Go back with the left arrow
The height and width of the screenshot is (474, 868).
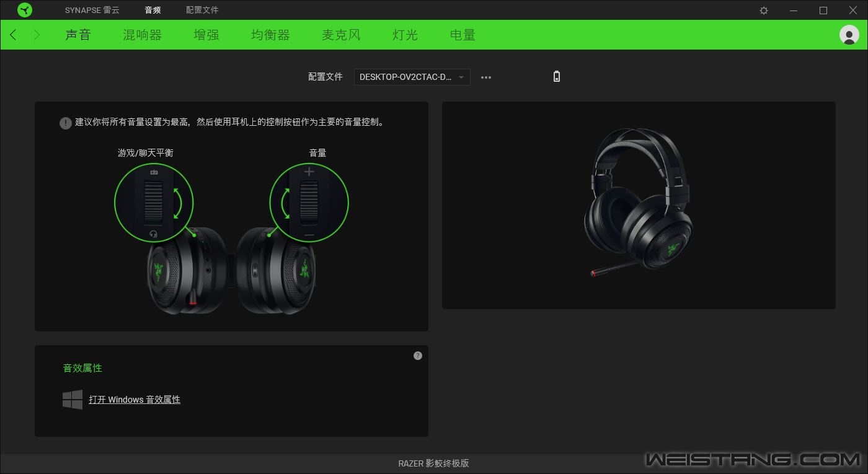(13, 35)
